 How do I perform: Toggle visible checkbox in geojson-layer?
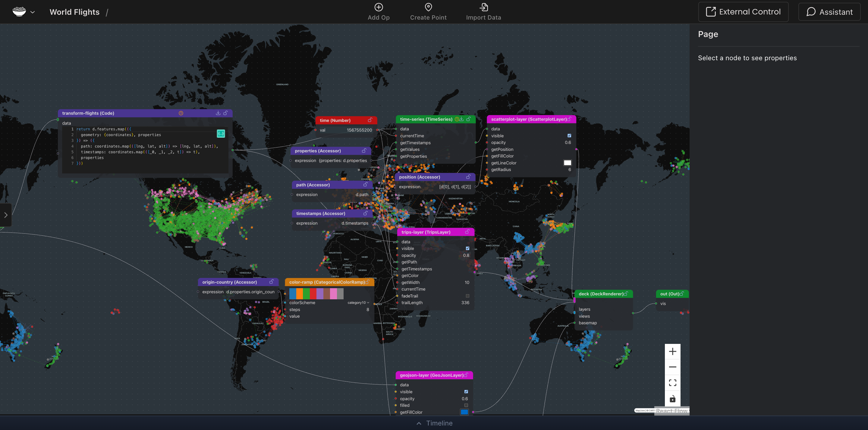click(x=466, y=392)
